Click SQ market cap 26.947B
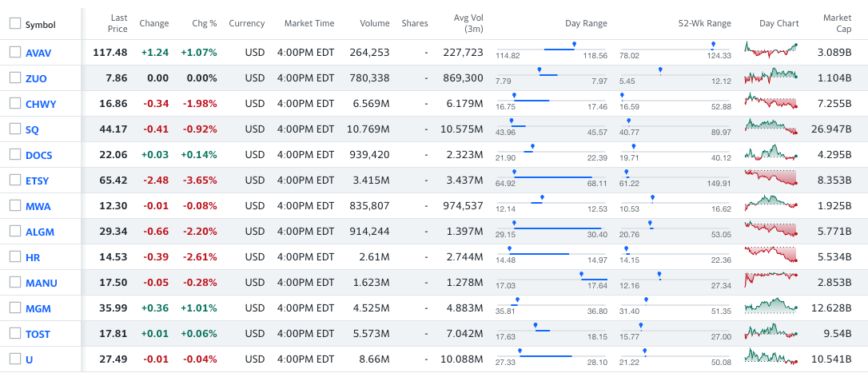This screenshot has height=381, width=868. click(831, 129)
